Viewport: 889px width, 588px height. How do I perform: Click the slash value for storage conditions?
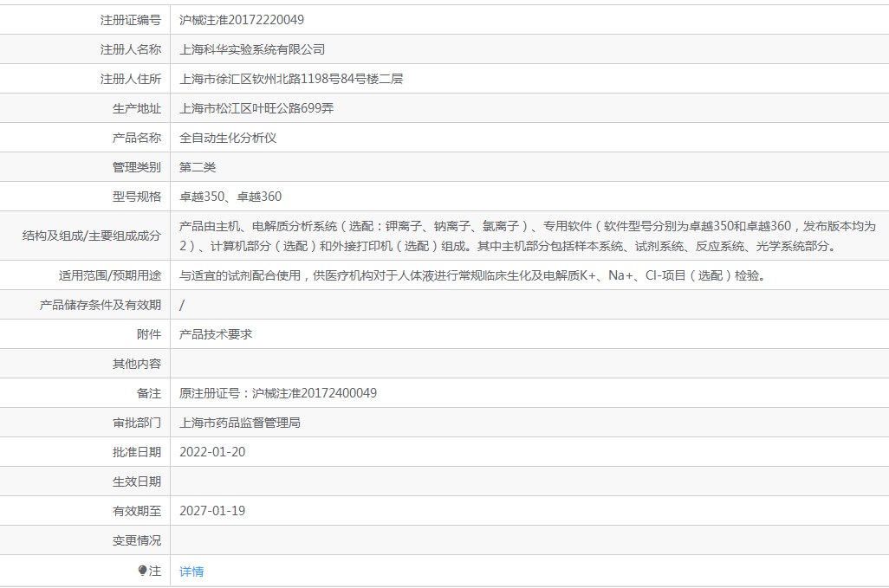click(182, 305)
